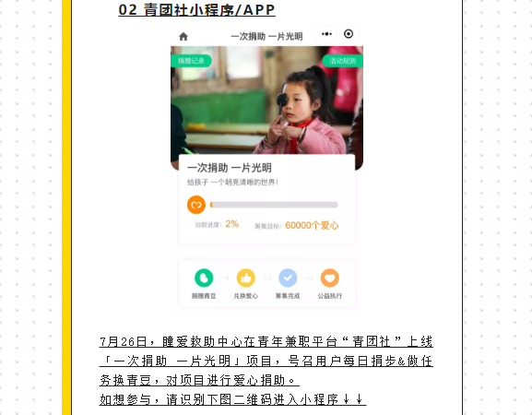This screenshot has width=532, height=415.
Task: Select the yellow thumbs-up 兑换爱心 icon
Action: point(245,278)
